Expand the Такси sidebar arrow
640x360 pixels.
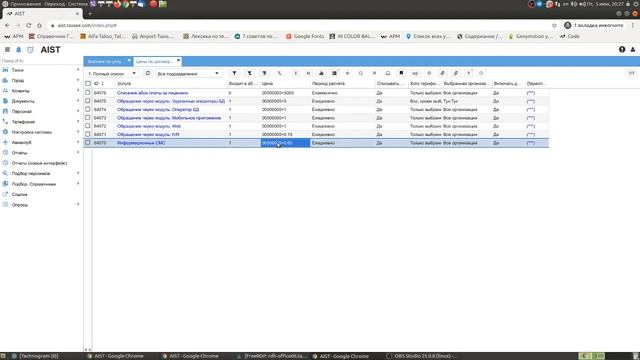78,70
